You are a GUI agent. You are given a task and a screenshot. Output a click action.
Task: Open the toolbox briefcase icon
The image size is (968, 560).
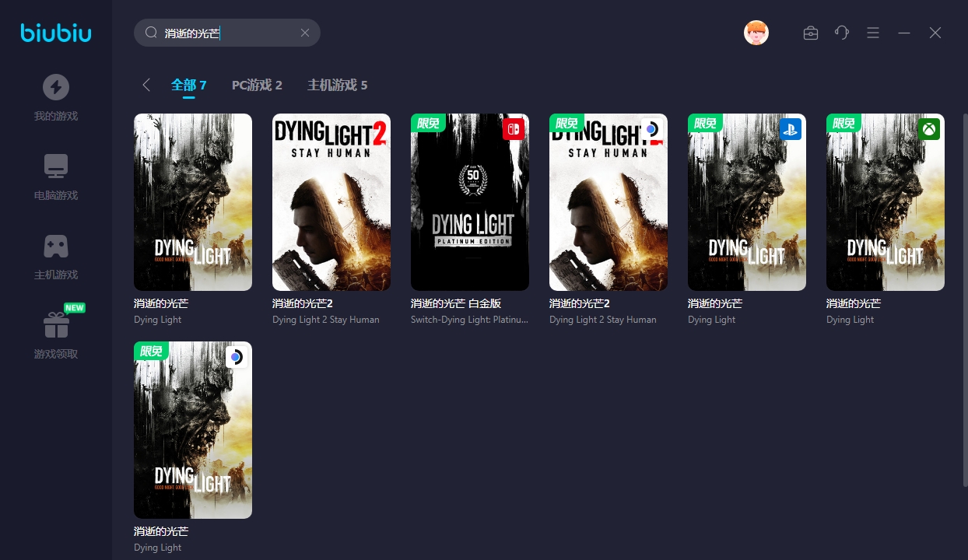pyautogui.click(x=810, y=33)
